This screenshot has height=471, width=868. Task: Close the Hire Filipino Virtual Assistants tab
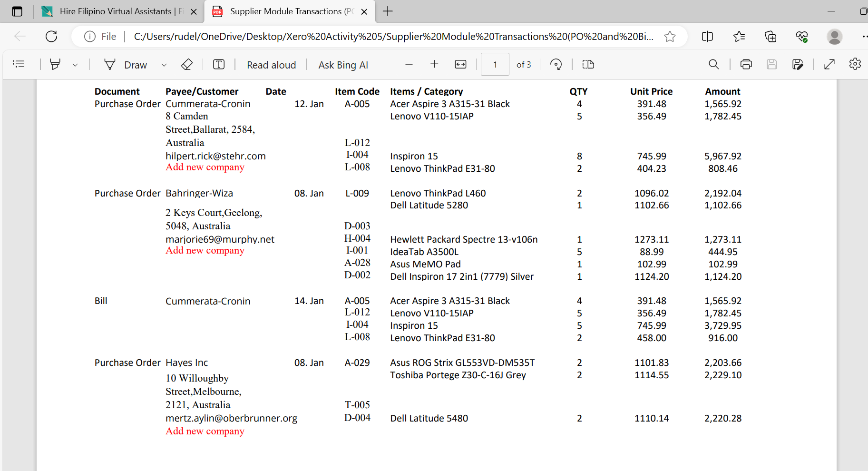(x=194, y=12)
